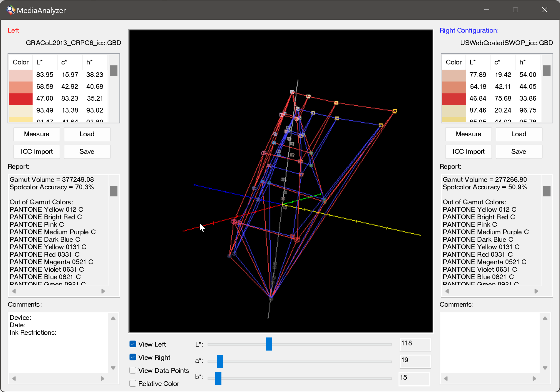
Task: Click right Comments horizontal scroll-left arrow
Action: click(x=446, y=379)
